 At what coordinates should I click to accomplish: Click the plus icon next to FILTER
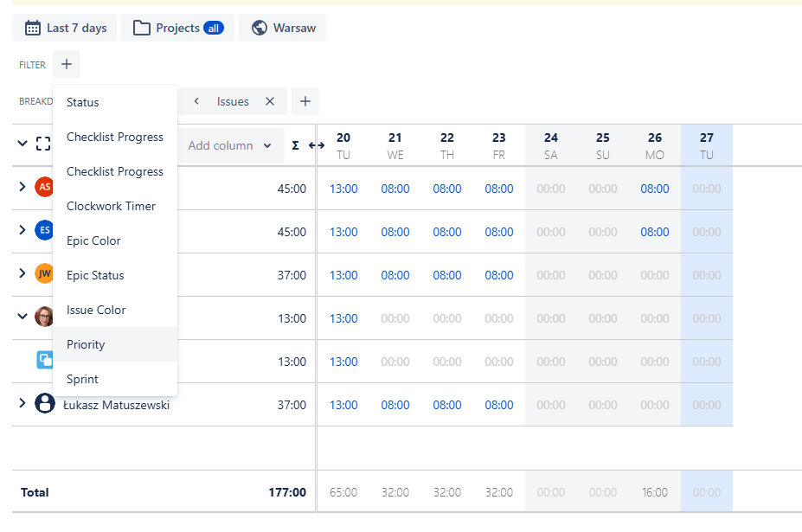point(67,64)
